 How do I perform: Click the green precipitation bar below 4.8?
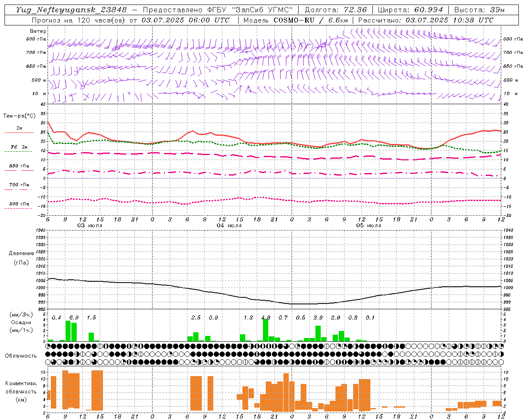click(x=265, y=330)
